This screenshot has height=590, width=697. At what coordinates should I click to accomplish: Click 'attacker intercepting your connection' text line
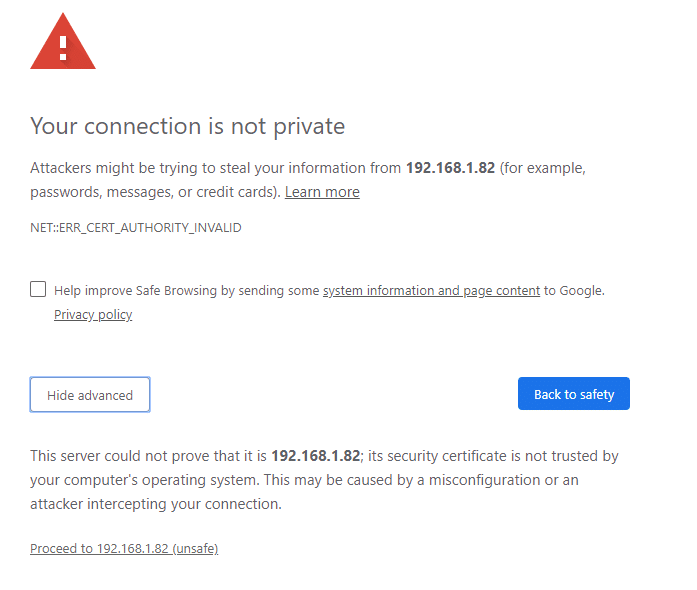(x=156, y=504)
